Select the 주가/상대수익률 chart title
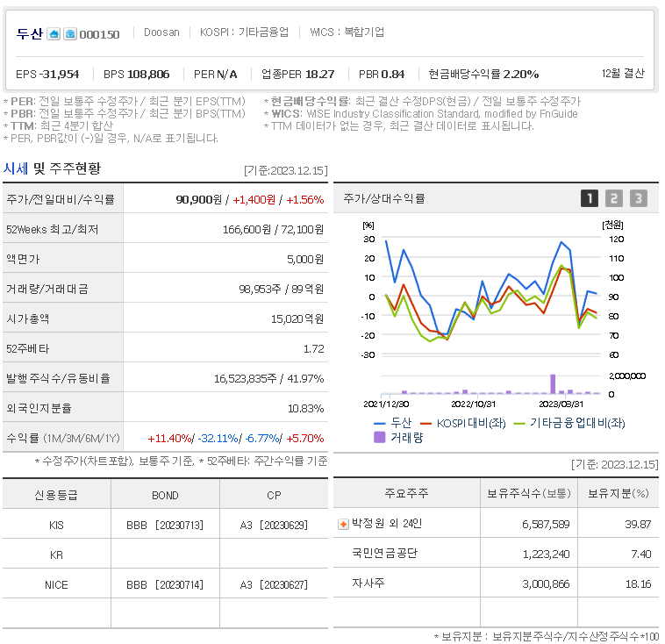665x644 pixels. pos(383,198)
